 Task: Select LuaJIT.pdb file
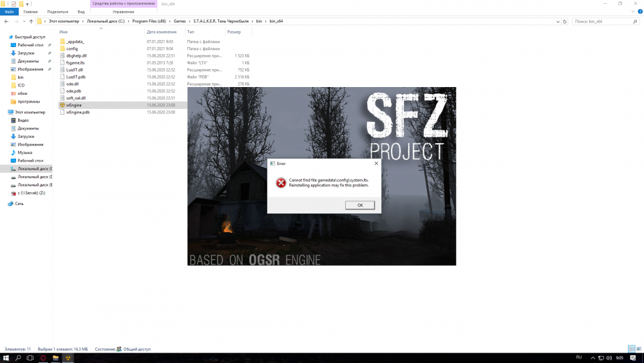pyautogui.click(x=75, y=77)
